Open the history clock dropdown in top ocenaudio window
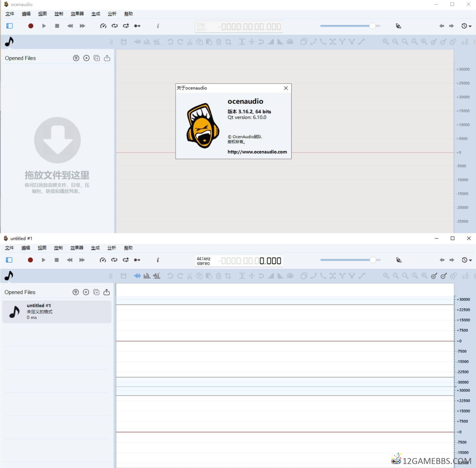This screenshot has height=468, width=476. (466, 26)
